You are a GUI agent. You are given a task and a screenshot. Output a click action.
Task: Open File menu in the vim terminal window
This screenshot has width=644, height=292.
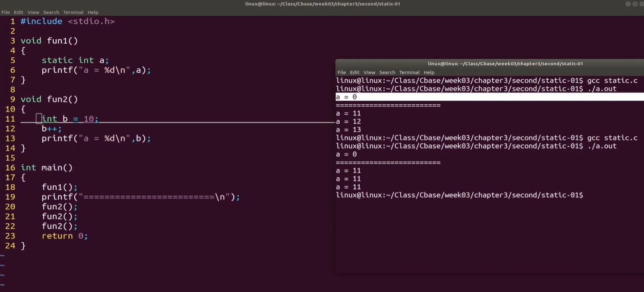(5, 12)
